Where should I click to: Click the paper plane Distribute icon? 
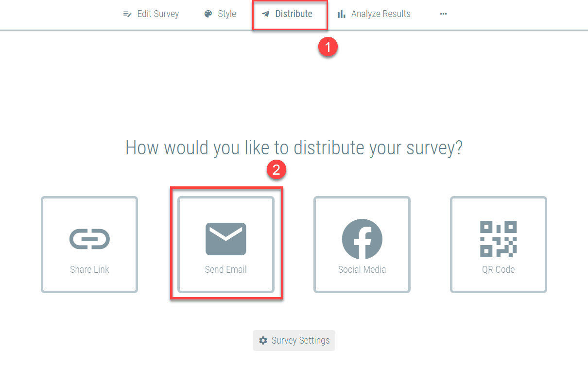pyautogui.click(x=265, y=14)
